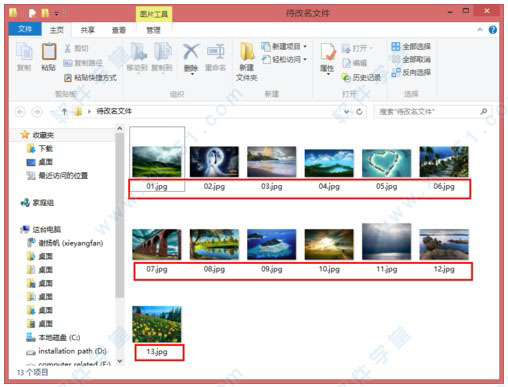The image size is (508, 387).
Task: Select all (全部选择) in ribbon
Action: [411, 46]
